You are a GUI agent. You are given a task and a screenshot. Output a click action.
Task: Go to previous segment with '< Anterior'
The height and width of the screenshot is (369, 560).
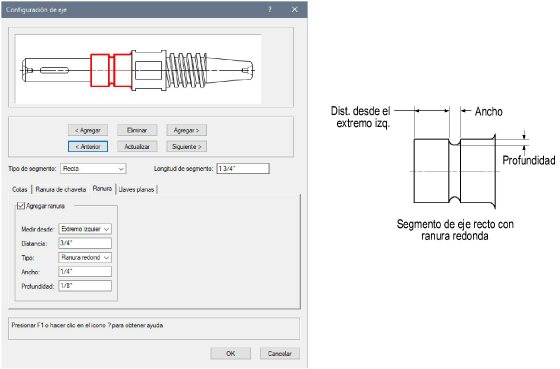pos(88,146)
